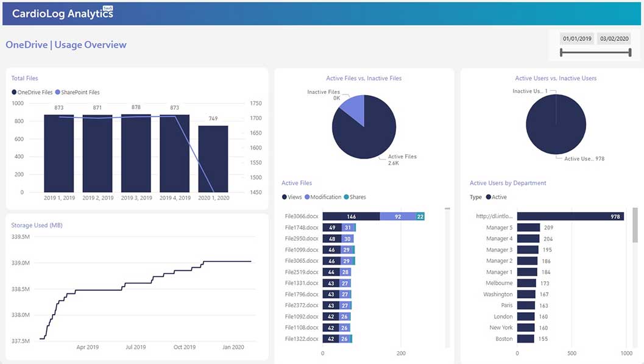
Task: Select File3066.docx views bar showing 146
Action: coord(351,216)
